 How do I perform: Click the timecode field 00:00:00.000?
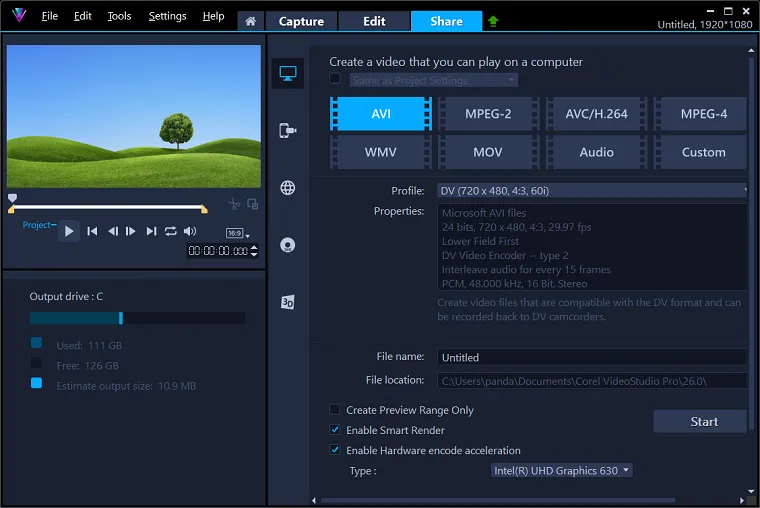218,251
